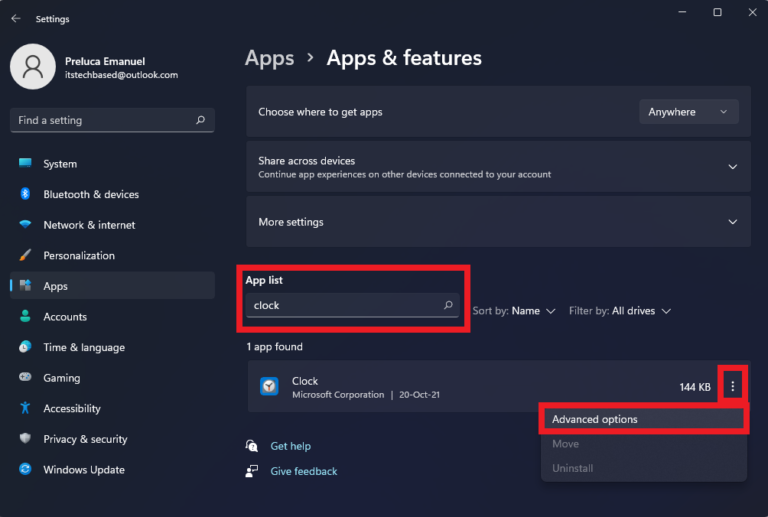Screen dimensions: 768x517
Task: Click Microsoft Corporation publisher text
Action: pyautogui.click(x=338, y=395)
